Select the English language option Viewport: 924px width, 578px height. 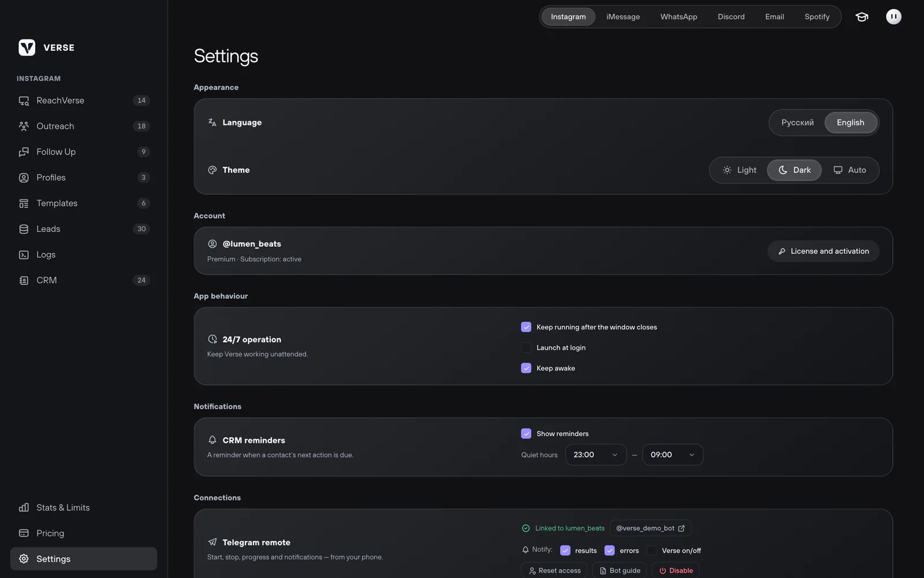pyautogui.click(x=851, y=123)
